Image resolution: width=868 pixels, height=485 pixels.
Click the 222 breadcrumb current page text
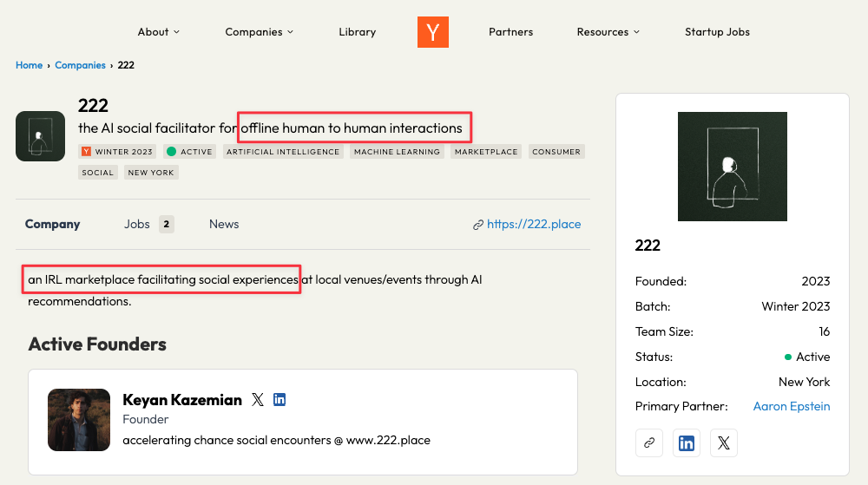pos(126,65)
